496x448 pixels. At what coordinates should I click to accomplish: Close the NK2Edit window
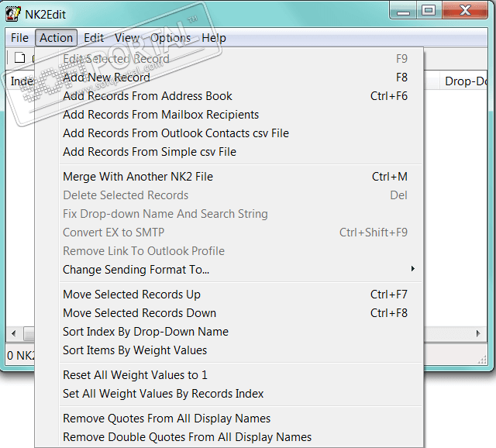465,11
